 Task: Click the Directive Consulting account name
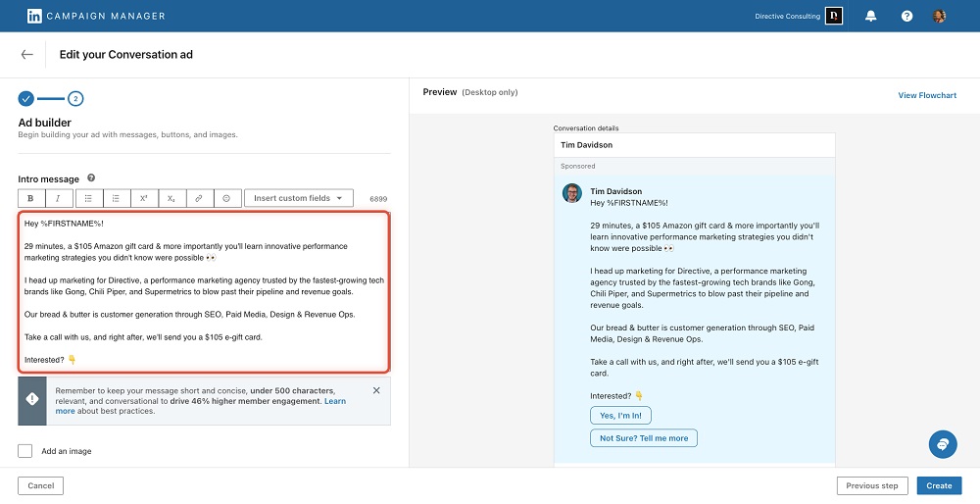pyautogui.click(x=788, y=17)
